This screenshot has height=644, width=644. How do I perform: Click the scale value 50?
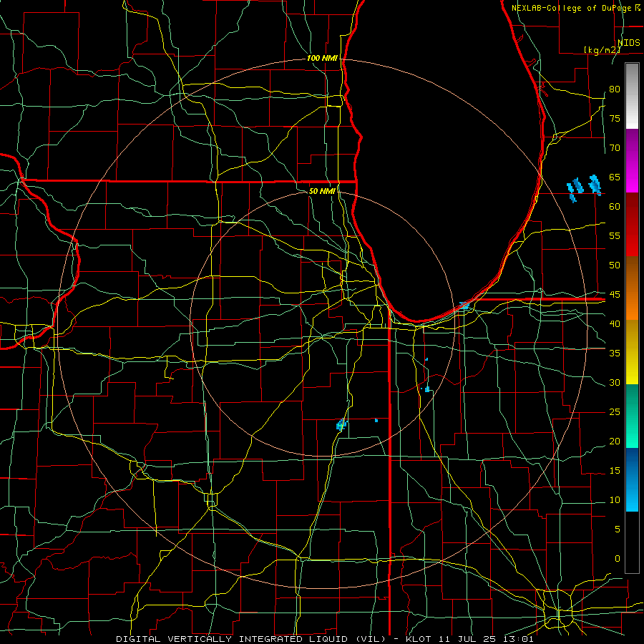pyautogui.click(x=615, y=265)
